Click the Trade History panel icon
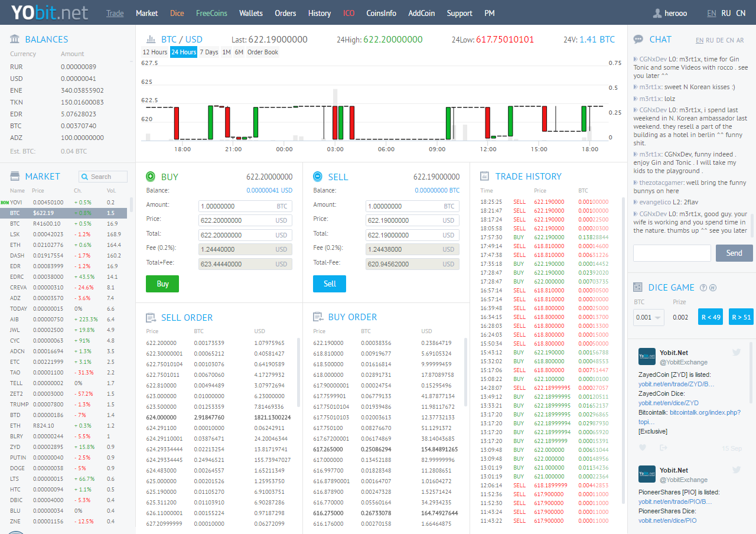 coord(485,176)
